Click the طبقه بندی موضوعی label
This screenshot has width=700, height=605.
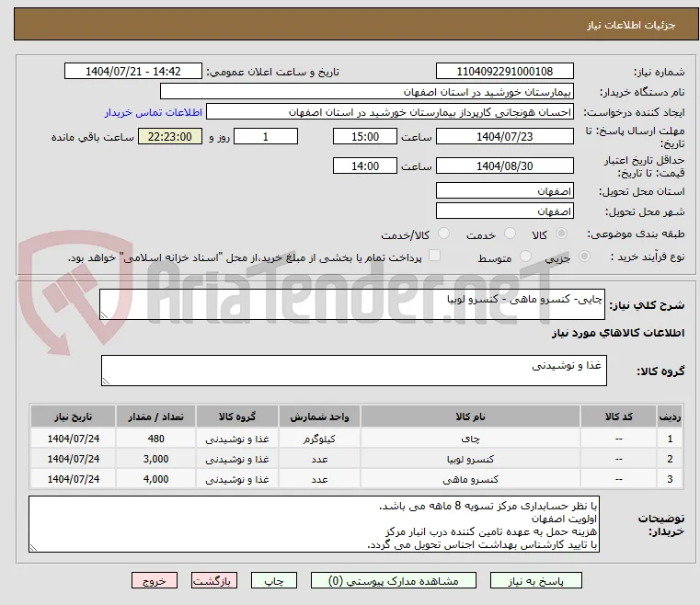(x=636, y=234)
